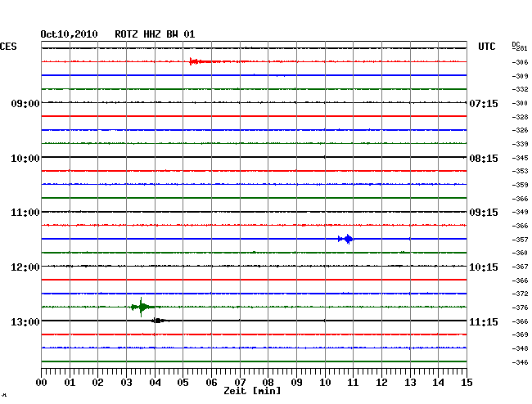Click minute tick label 04
Screen dimensions: 532x404
point(155,383)
